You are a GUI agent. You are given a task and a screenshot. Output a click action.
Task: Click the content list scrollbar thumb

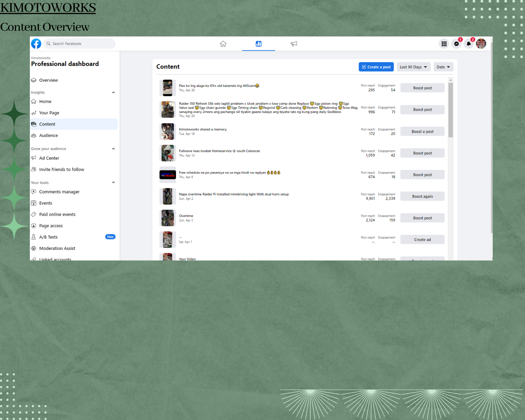pos(450,110)
